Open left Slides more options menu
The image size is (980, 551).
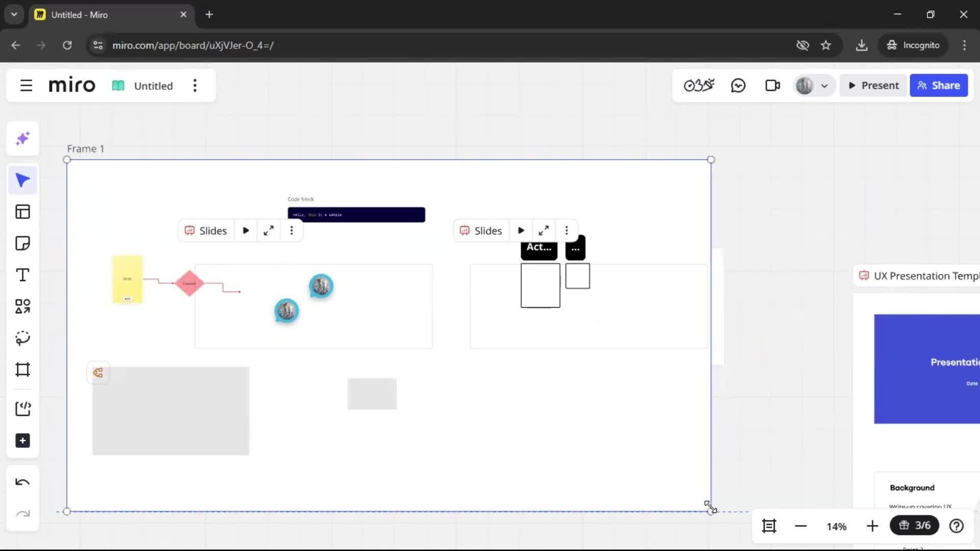[291, 231]
